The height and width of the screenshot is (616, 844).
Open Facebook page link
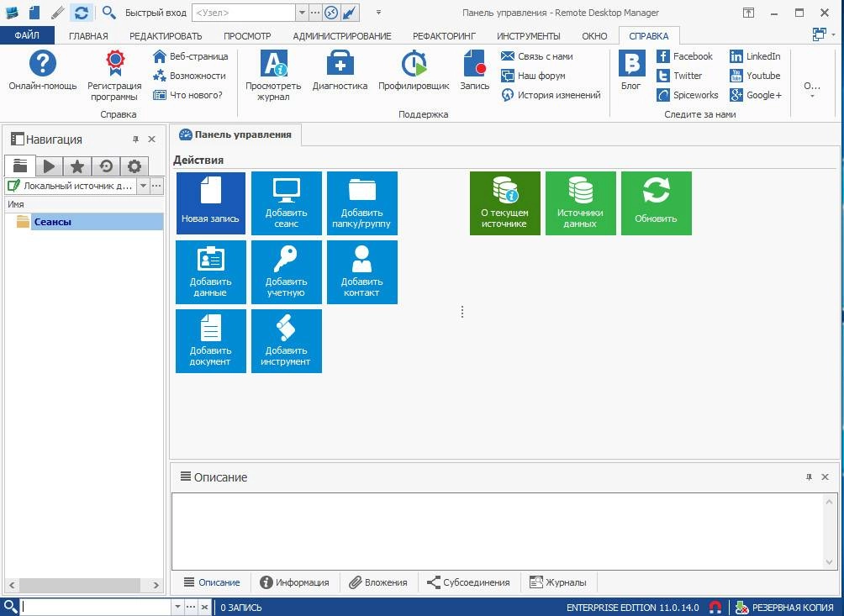pos(684,56)
